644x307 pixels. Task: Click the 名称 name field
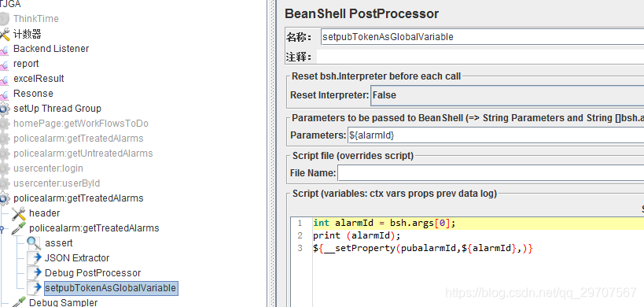[482, 36]
